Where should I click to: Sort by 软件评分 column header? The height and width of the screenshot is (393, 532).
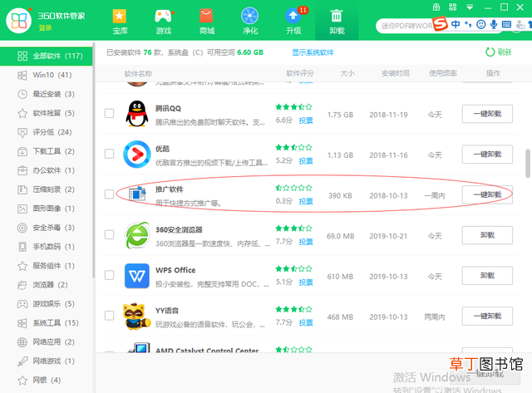coord(300,73)
